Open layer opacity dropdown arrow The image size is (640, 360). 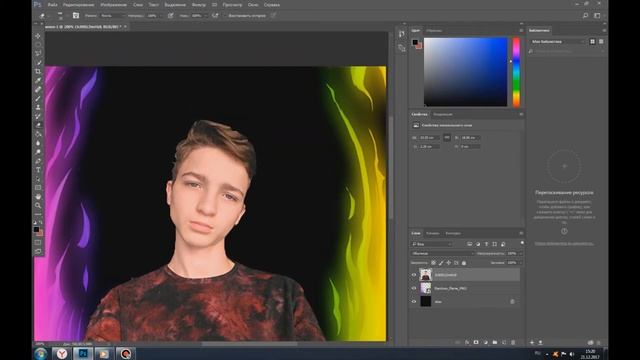point(520,253)
